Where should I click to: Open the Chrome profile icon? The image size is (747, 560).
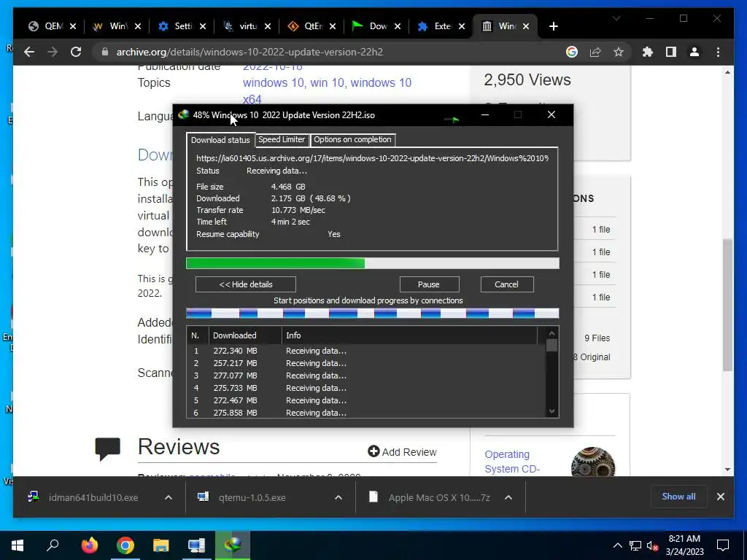coord(694,52)
